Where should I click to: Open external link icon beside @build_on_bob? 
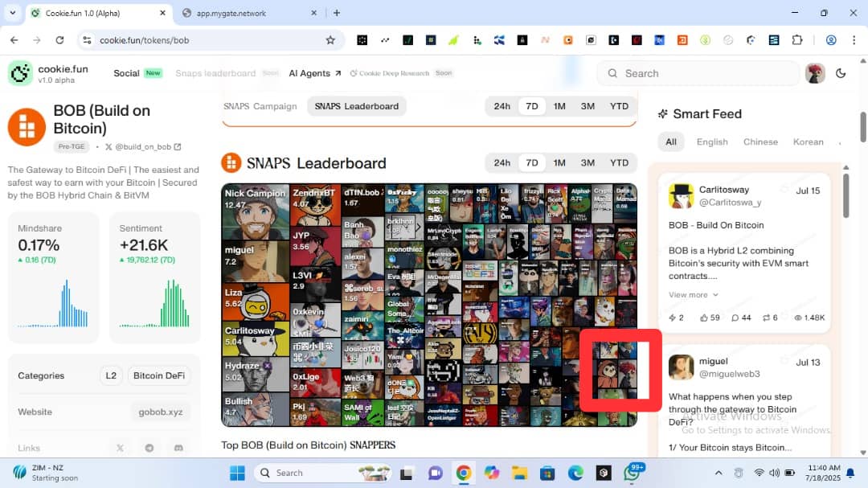178,147
